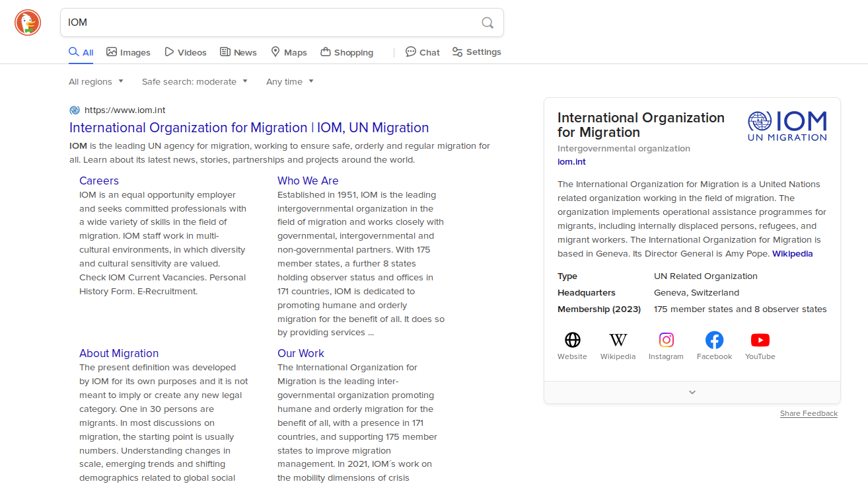Select the All results tab

[81, 52]
